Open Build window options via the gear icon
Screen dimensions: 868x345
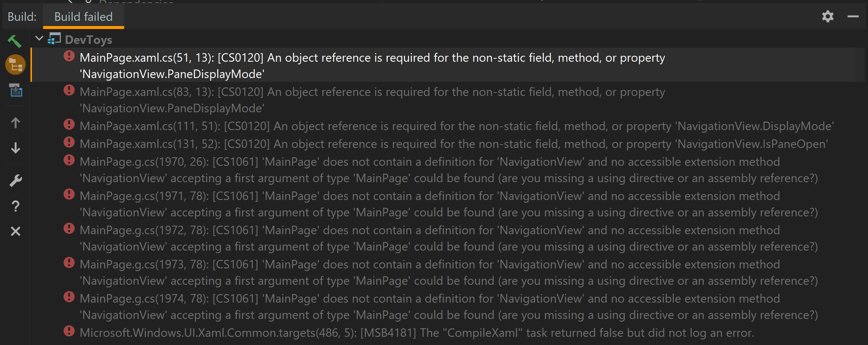pyautogui.click(x=828, y=16)
